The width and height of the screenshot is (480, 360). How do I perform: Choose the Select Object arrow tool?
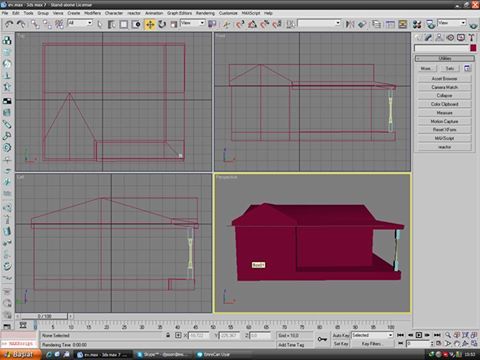tap(100, 24)
